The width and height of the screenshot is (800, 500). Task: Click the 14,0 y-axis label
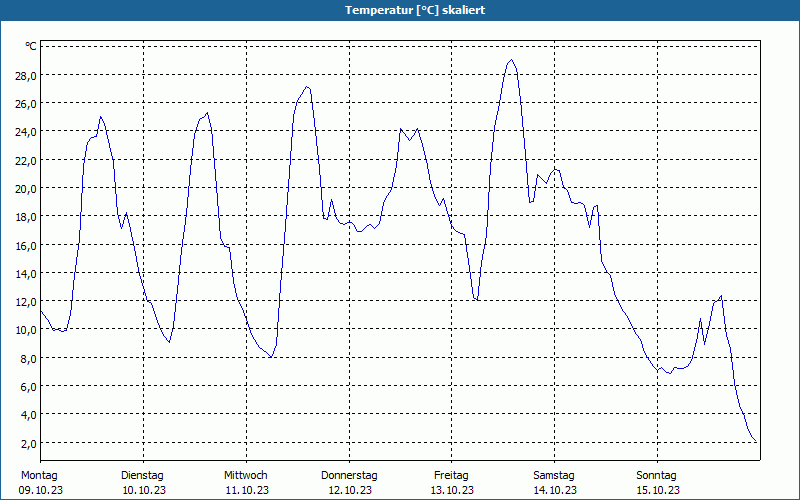[28, 273]
